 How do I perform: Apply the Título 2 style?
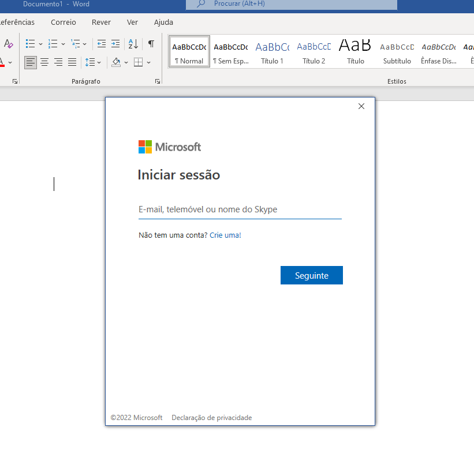pyautogui.click(x=314, y=51)
